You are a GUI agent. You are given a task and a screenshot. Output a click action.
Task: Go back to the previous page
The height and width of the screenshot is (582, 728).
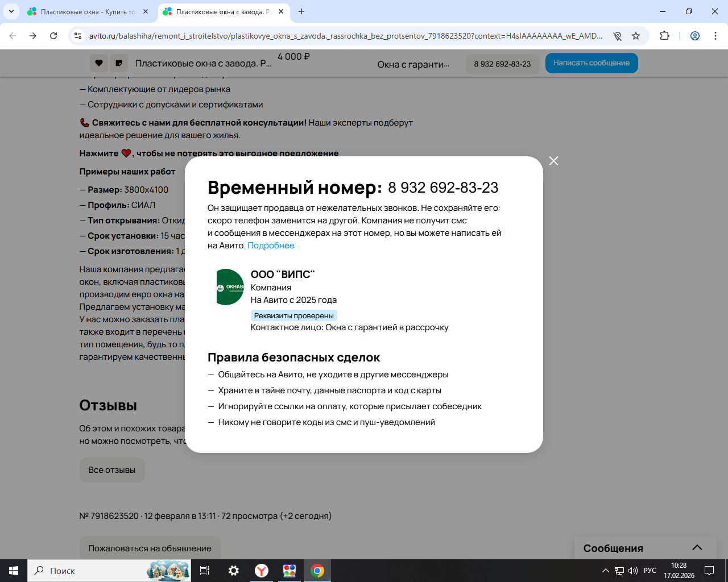point(13,36)
